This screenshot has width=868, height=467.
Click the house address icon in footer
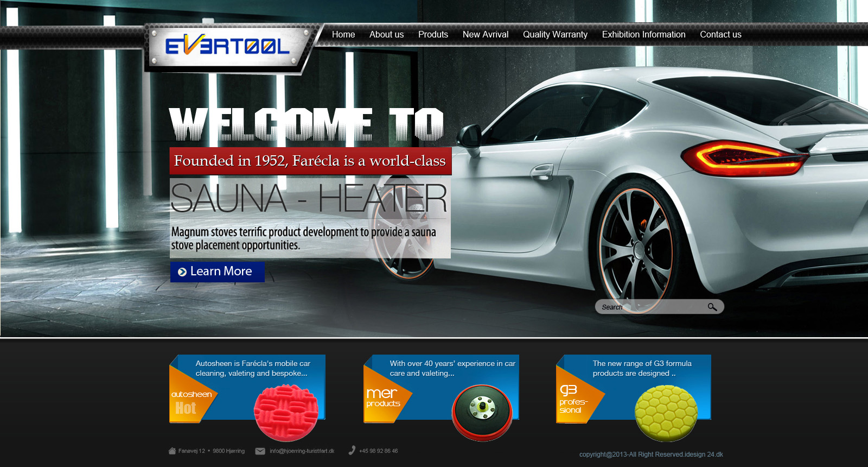[x=172, y=451]
